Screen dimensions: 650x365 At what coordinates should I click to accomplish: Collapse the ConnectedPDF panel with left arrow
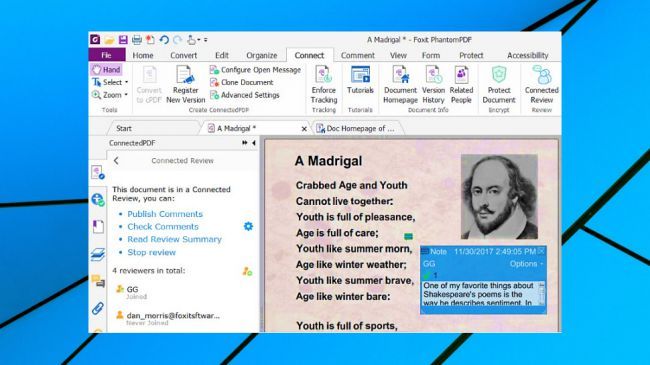254,143
